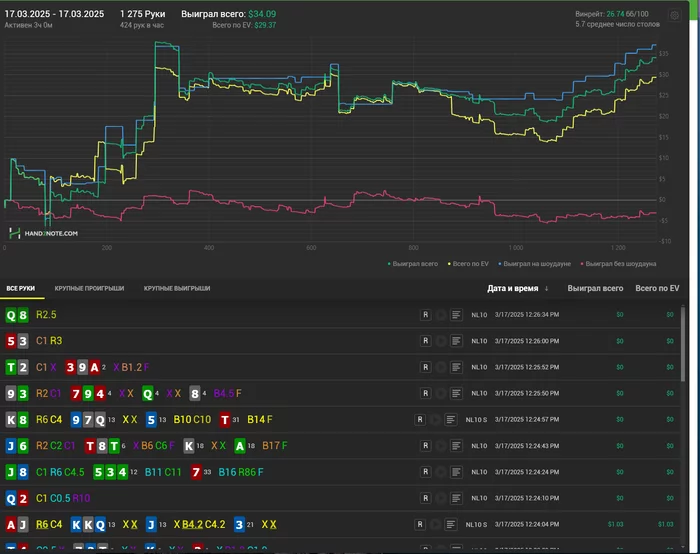Toggle 'Всего по EV' yellow line in legend

point(469,264)
